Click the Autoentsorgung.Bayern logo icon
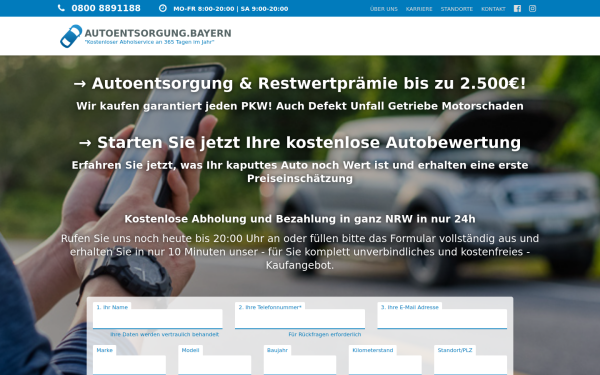The image size is (600, 375). pos(71,36)
